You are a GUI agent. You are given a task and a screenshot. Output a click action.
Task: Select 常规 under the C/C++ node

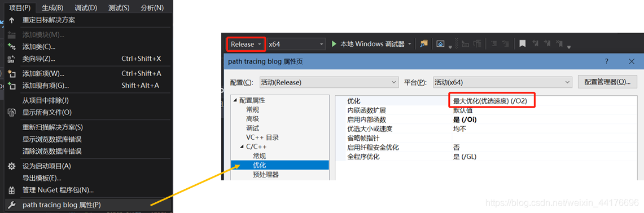[x=259, y=156]
